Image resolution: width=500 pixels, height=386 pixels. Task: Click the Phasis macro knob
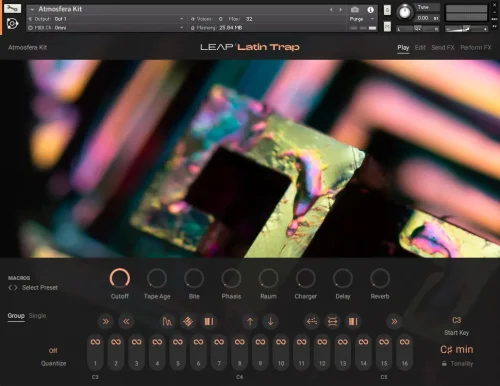(x=231, y=278)
